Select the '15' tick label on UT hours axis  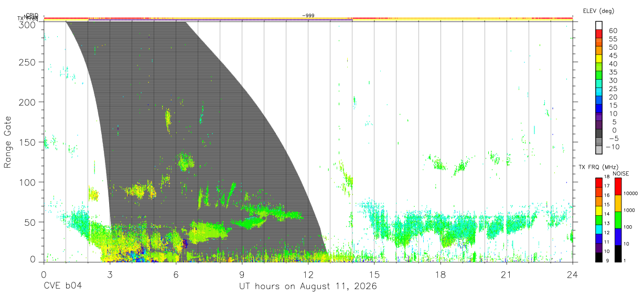pos(374,274)
